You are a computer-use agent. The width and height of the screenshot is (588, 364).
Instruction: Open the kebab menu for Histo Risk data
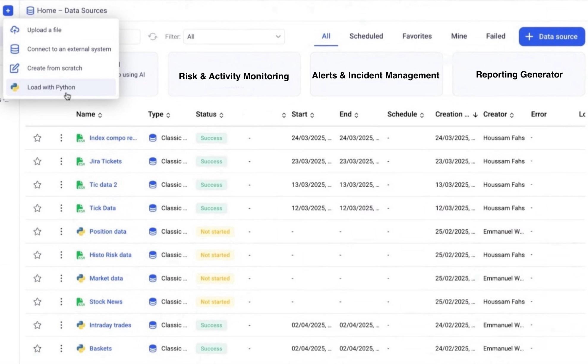click(x=61, y=255)
